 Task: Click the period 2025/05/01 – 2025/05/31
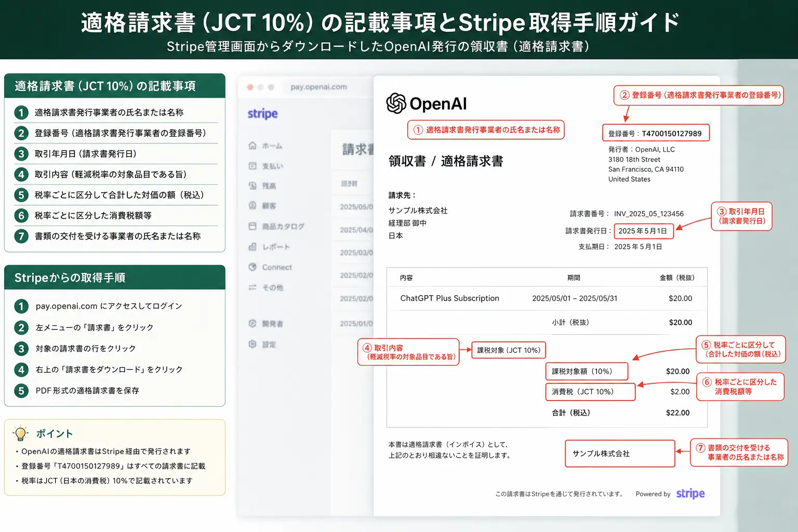pos(575,298)
